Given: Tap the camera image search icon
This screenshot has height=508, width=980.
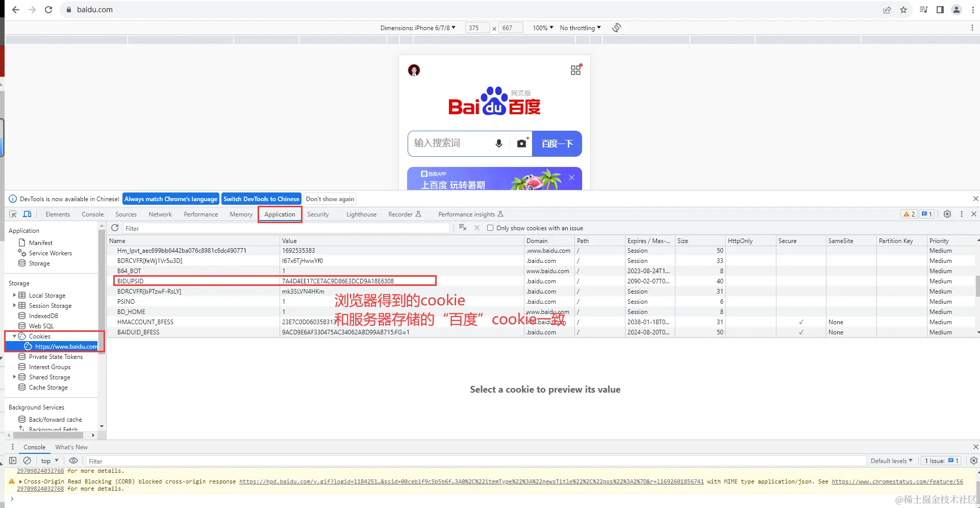Looking at the screenshot, I should click(521, 143).
